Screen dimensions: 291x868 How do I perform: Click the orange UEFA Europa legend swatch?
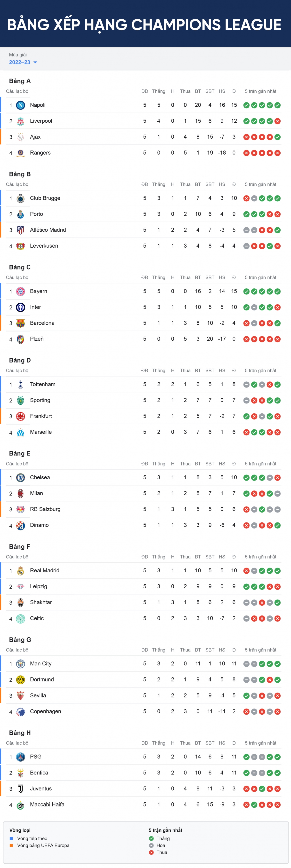coord(11,845)
